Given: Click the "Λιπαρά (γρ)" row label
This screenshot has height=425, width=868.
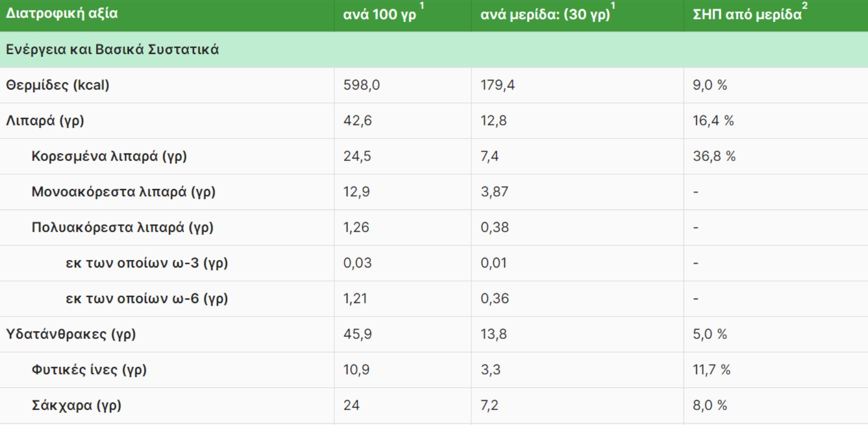Looking at the screenshot, I should 45,120.
